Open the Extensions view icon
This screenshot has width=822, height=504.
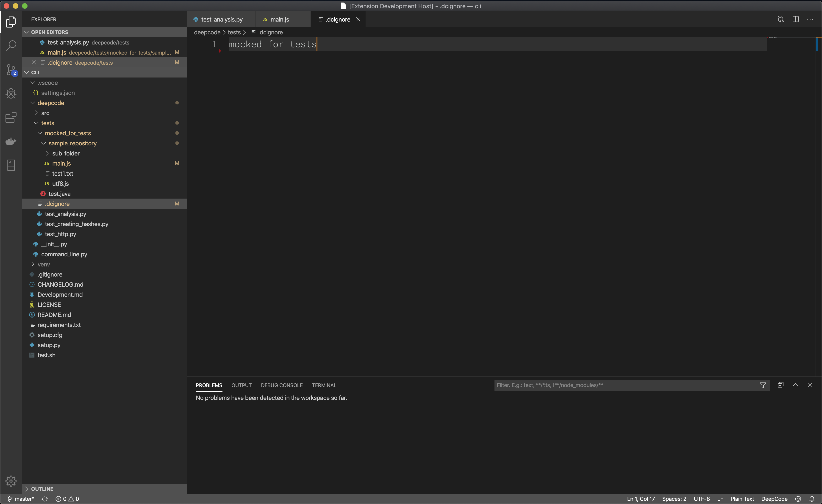coord(11,117)
